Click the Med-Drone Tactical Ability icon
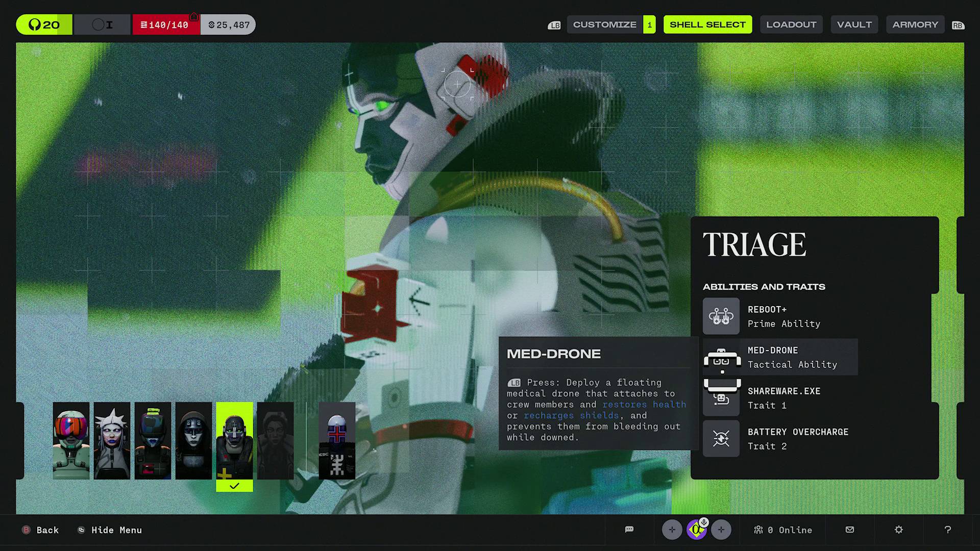The width and height of the screenshot is (980, 551). tap(721, 357)
